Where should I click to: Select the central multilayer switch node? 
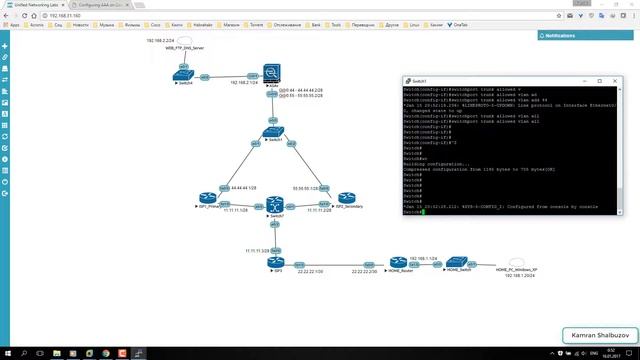pos(275,205)
